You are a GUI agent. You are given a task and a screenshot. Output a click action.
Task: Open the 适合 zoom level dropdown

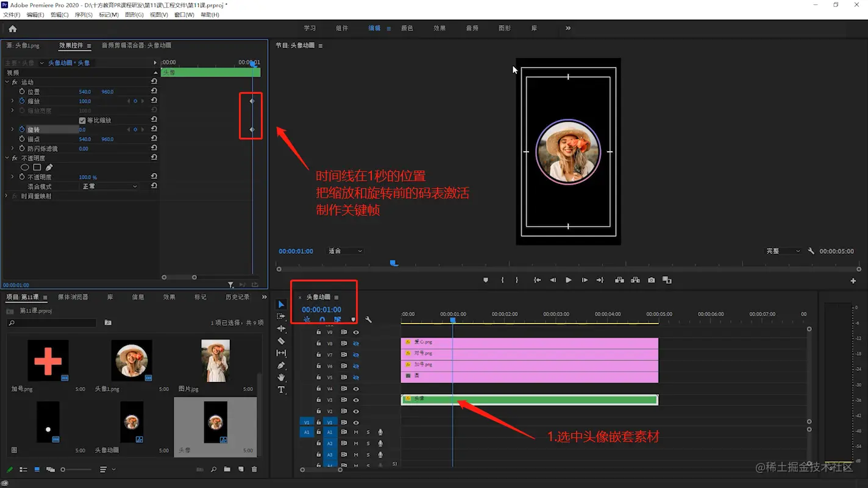click(x=345, y=251)
